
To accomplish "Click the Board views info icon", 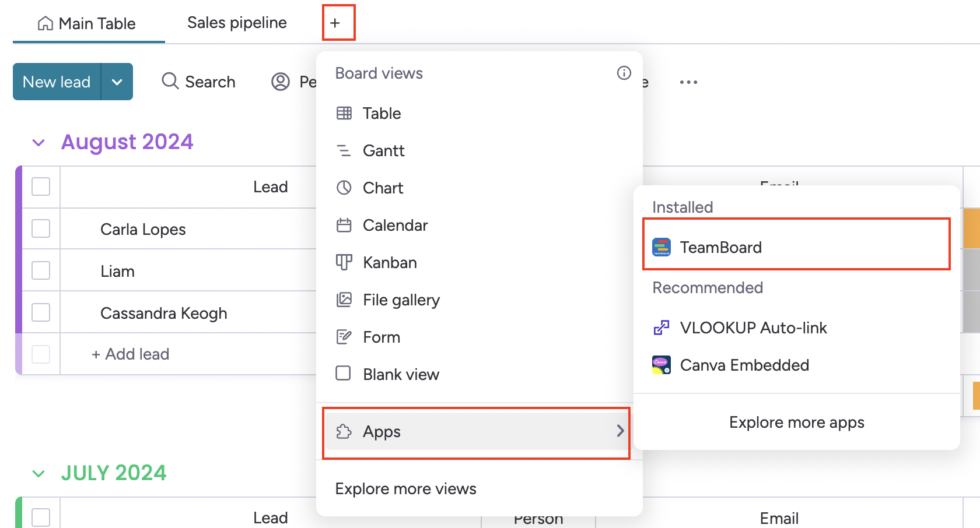I will pos(624,73).
